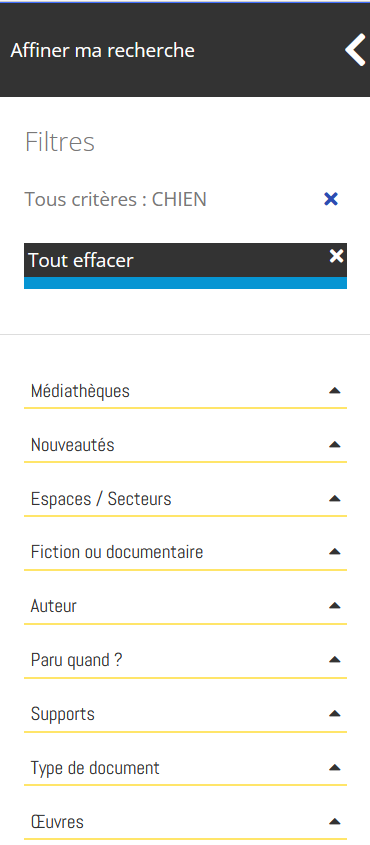Remove the CHIEN filter with blue X

[x=331, y=199]
